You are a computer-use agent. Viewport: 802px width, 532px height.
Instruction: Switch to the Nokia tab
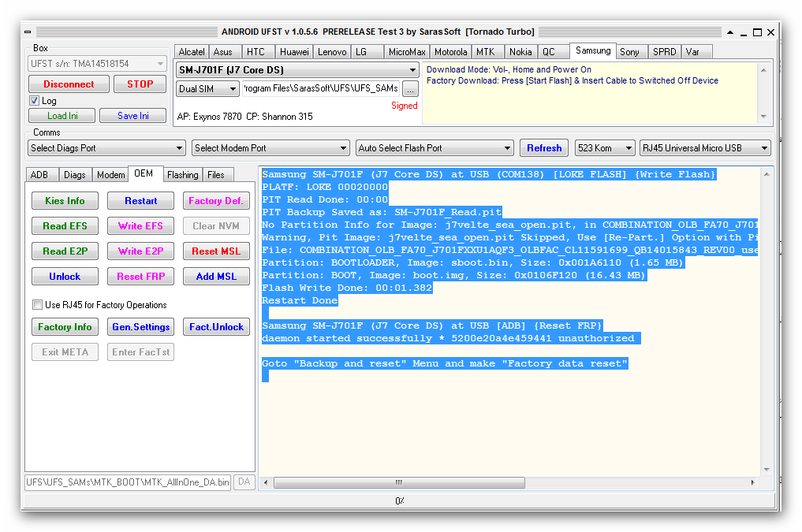pos(520,51)
